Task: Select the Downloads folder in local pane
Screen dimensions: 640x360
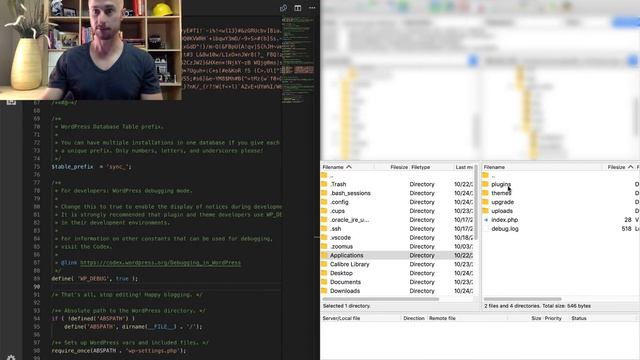Action: 345,291
